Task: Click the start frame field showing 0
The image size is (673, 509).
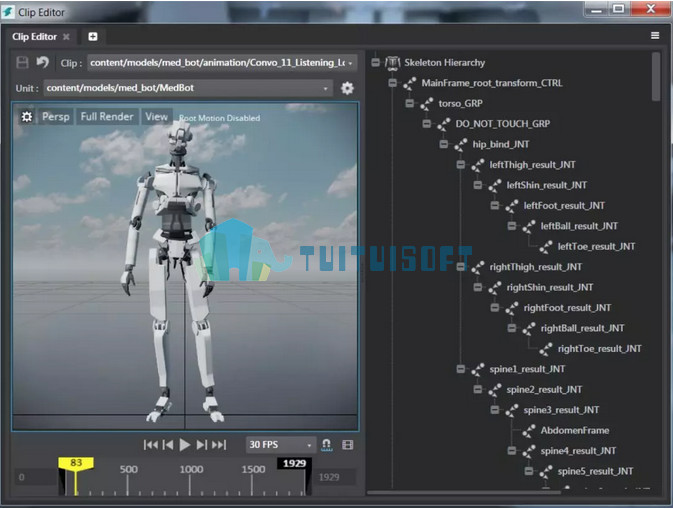Action: (x=36, y=477)
